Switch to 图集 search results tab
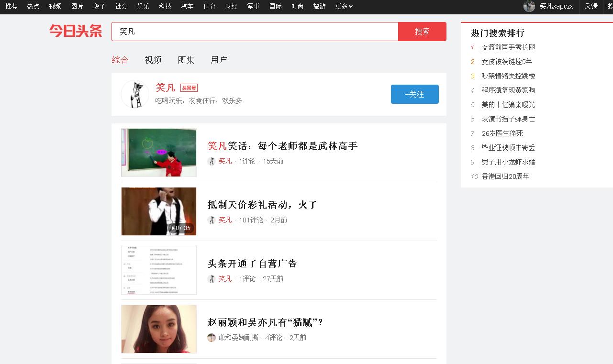 186,60
